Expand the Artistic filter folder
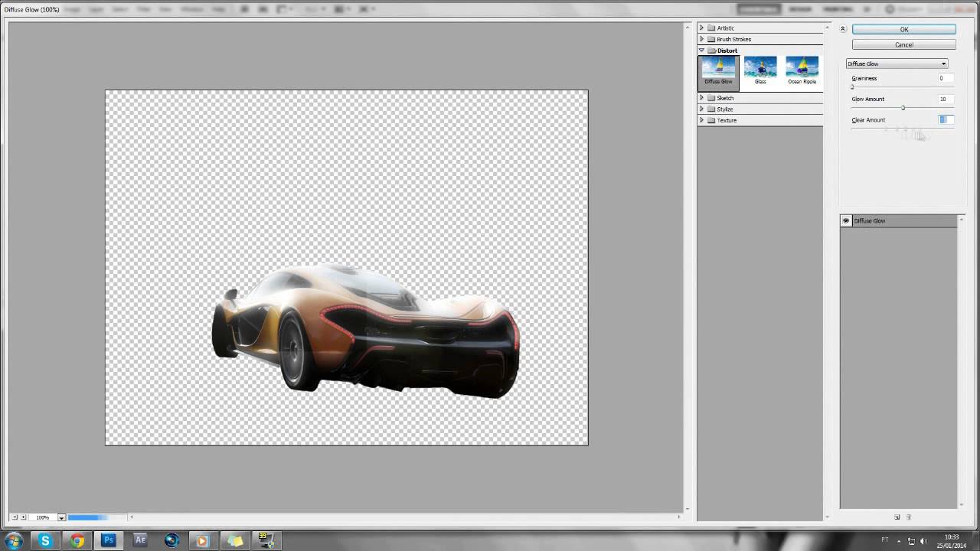This screenshot has height=551, width=980. click(x=701, y=28)
